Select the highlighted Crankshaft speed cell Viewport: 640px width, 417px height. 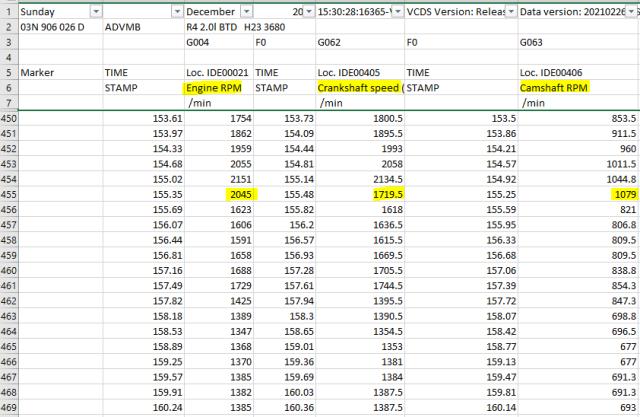pos(359,88)
